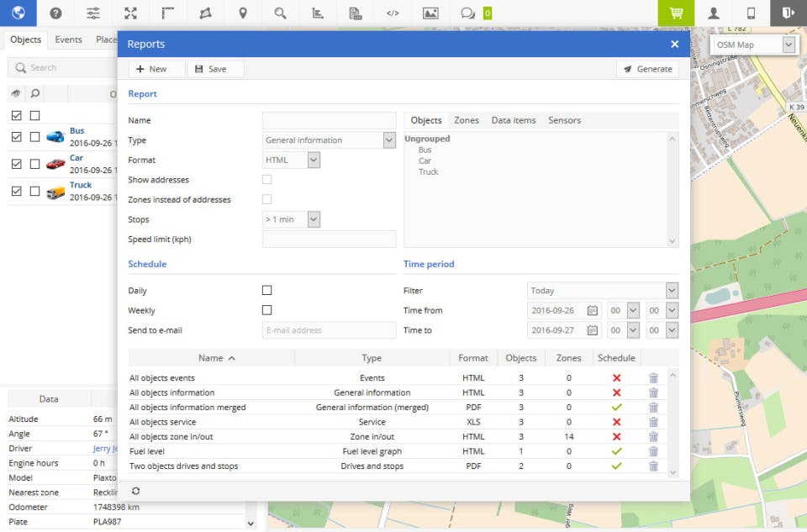
Task: Switch to the Events tab
Action: tap(68, 40)
